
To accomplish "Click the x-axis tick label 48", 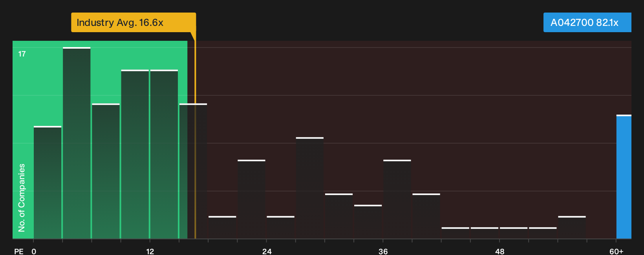I will pyautogui.click(x=499, y=251).
